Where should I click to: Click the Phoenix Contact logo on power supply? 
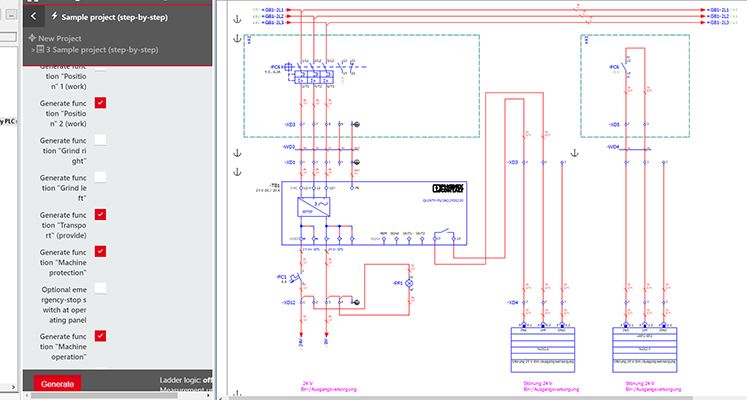pos(448,189)
